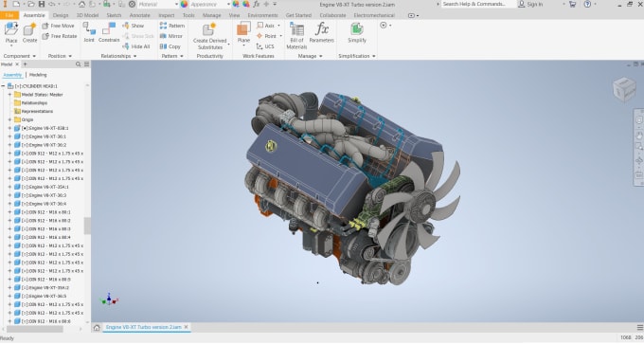644x345 pixels.
Task: Open the Joint relationship tool
Action: click(x=89, y=32)
